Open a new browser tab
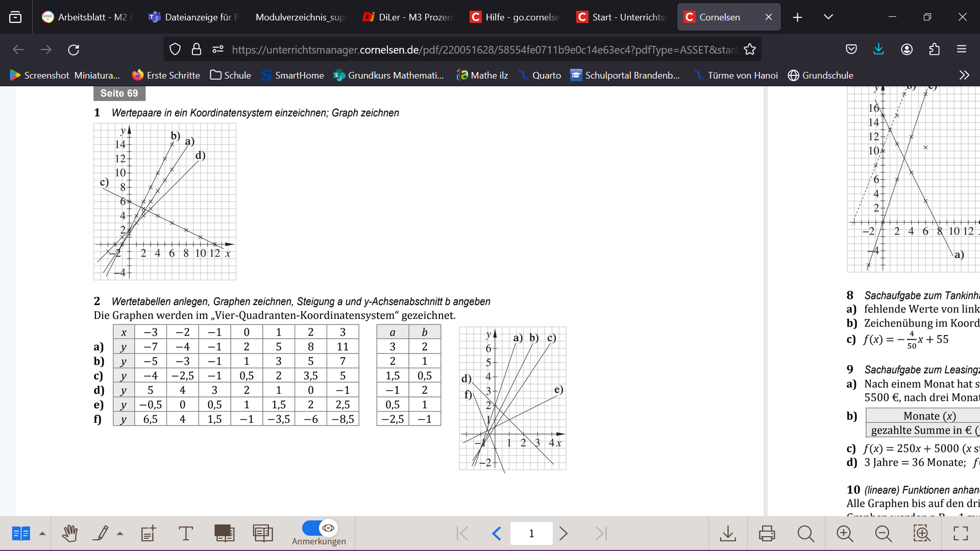 coord(797,17)
